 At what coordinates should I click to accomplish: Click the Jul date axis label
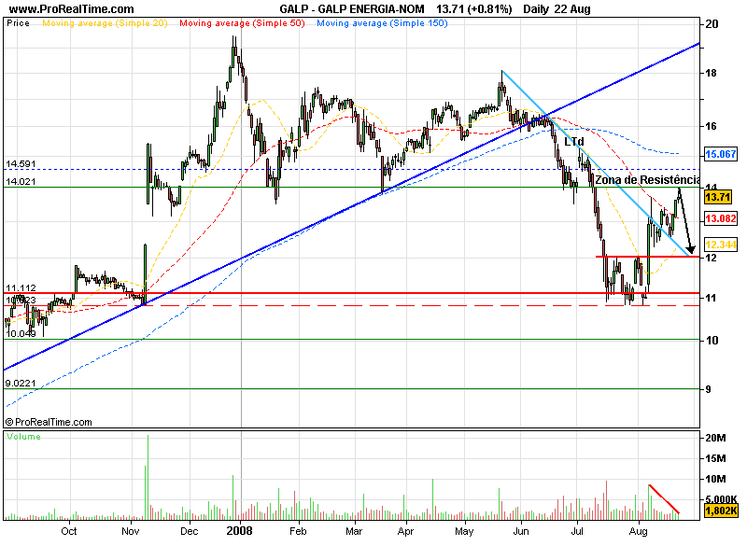coord(577,531)
